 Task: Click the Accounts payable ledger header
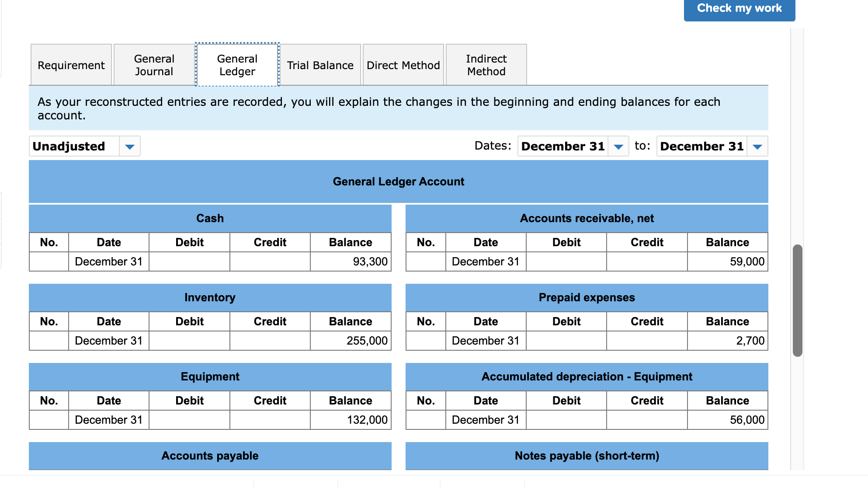pos(210,456)
